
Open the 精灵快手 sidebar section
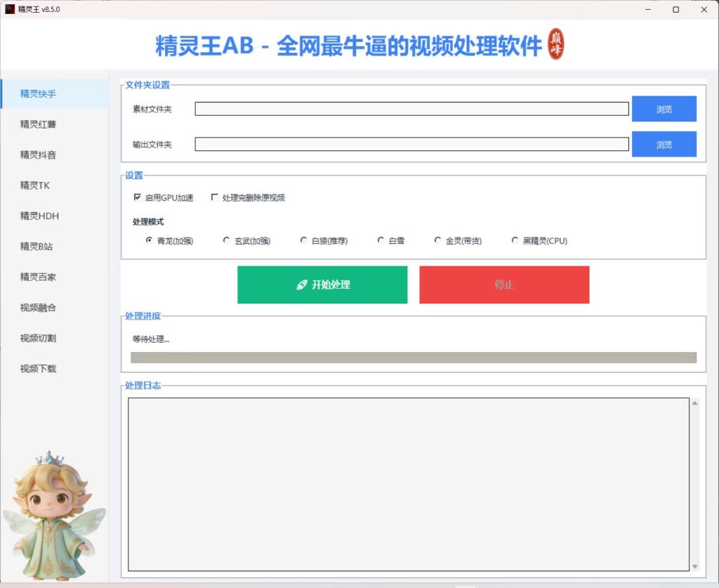click(x=55, y=93)
